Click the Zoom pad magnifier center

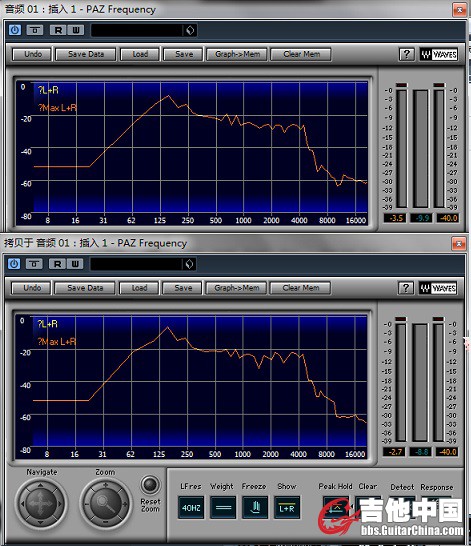coord(105,504)
